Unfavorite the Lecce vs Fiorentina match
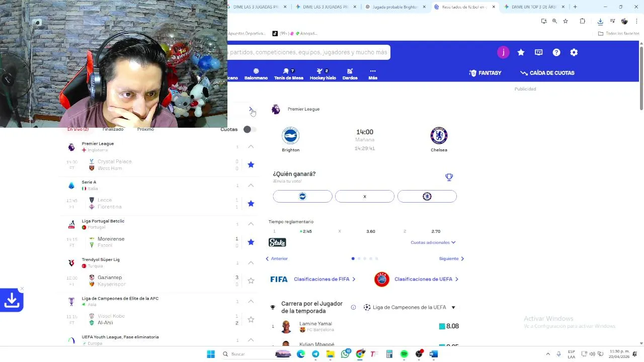The height and width of the screenshot is (362, 644). pyautogui.click(x=251, y=203)
